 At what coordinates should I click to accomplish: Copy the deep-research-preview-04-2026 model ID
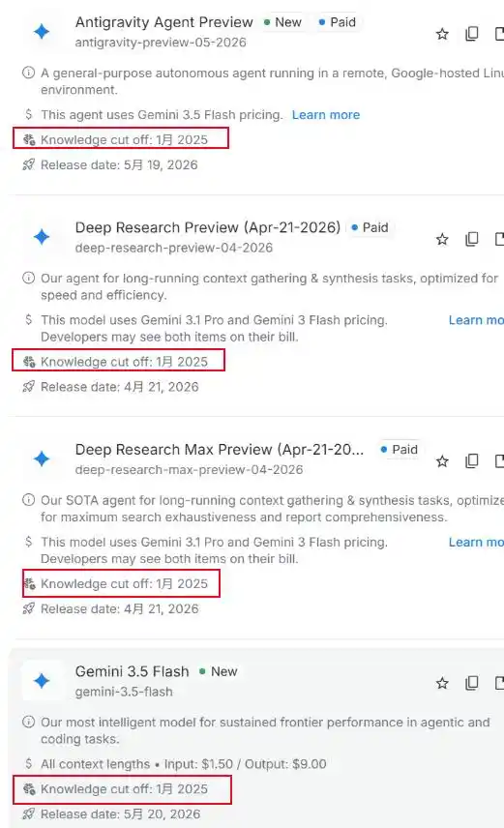[472, 239]
